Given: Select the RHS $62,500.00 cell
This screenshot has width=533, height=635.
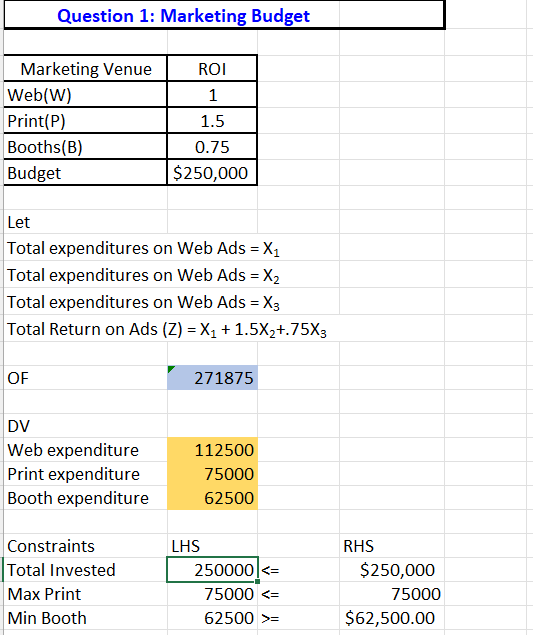Looking at the screenshot, I should 392,618.
